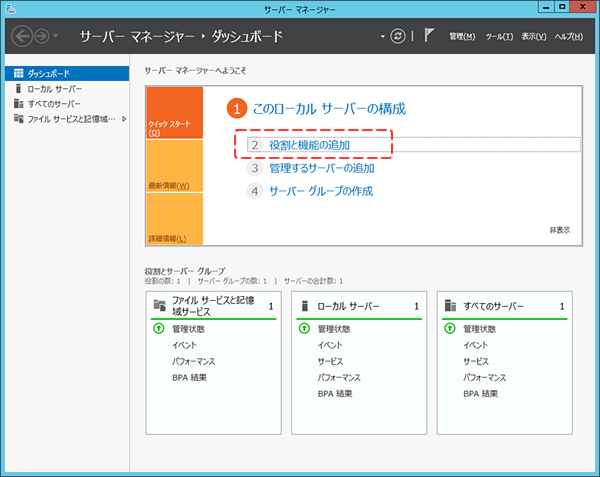Click the dashboard grid icon in sidebar
Image resolution: width=600 pixels, height=477 pixels.
click(18, 73)
